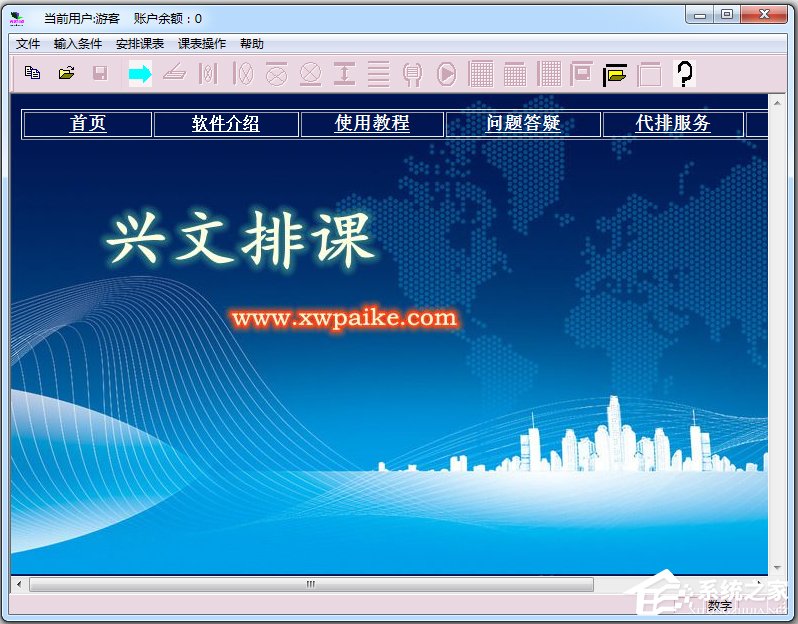Viewport: 798px width, 624px height.
Task: Click the question mark help icon
Action: [684, 73]
